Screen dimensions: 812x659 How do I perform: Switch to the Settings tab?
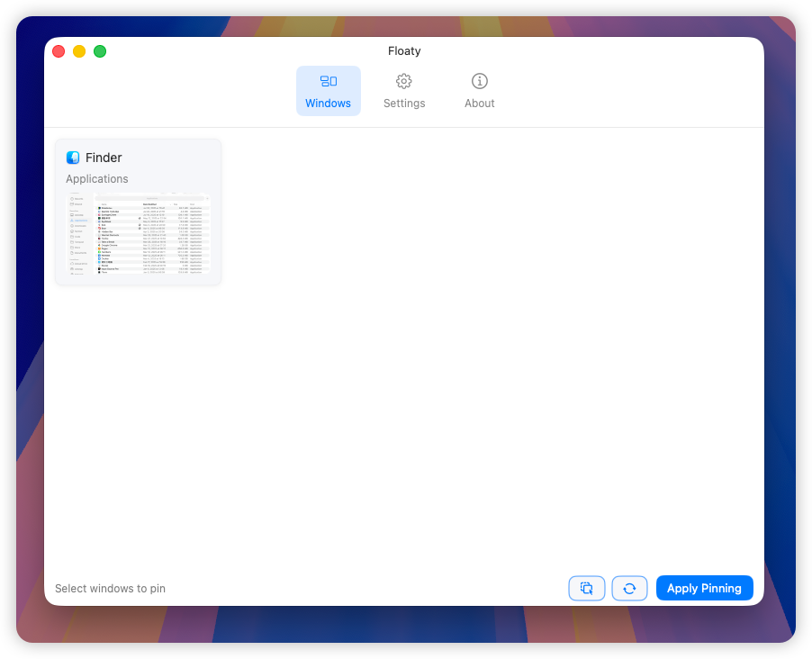pos(403,90)
